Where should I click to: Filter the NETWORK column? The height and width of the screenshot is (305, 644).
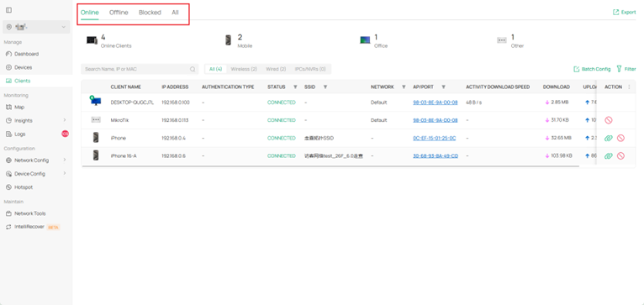(404, 87)
